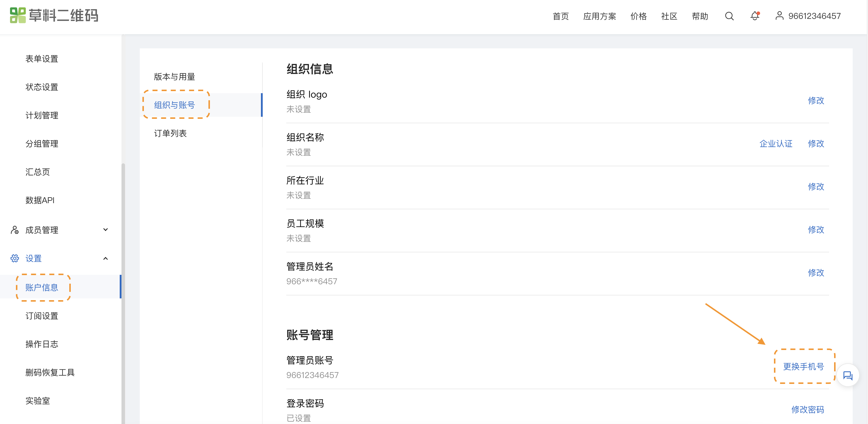The width and height of the screenshot is (868, 424).
Task: Click the 登录密码 label
Action: (305, 403)
